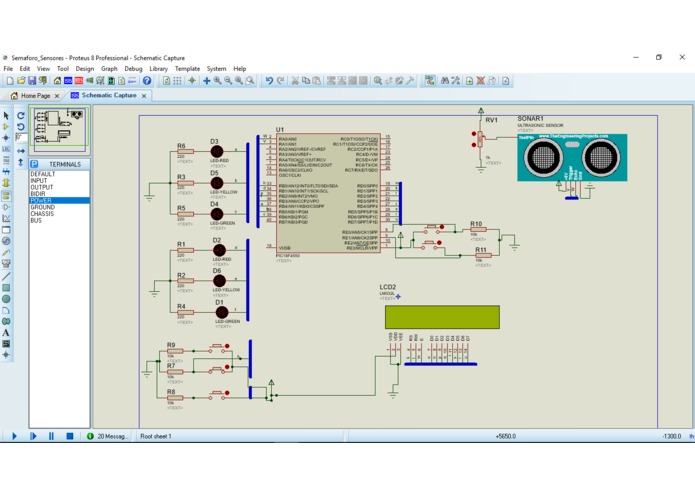Open the File menu

8,69
